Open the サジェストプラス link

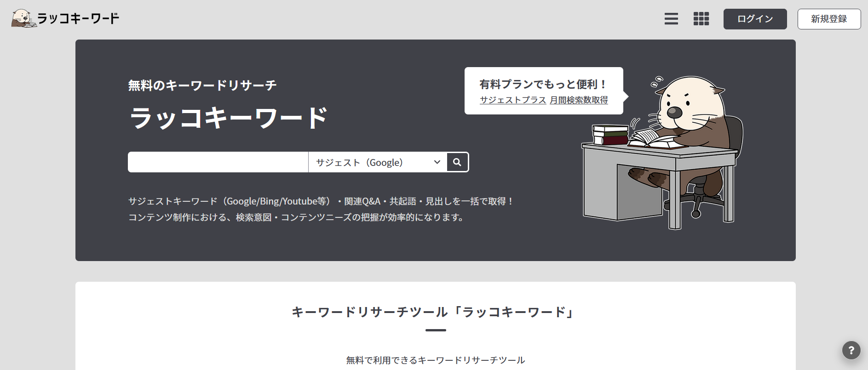tap(513, 100)
